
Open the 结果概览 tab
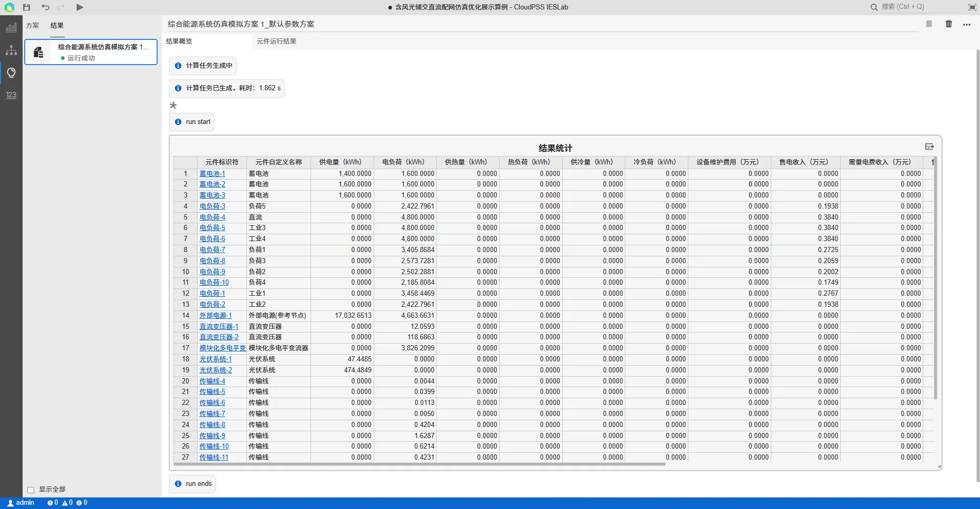tap(179, 41)
